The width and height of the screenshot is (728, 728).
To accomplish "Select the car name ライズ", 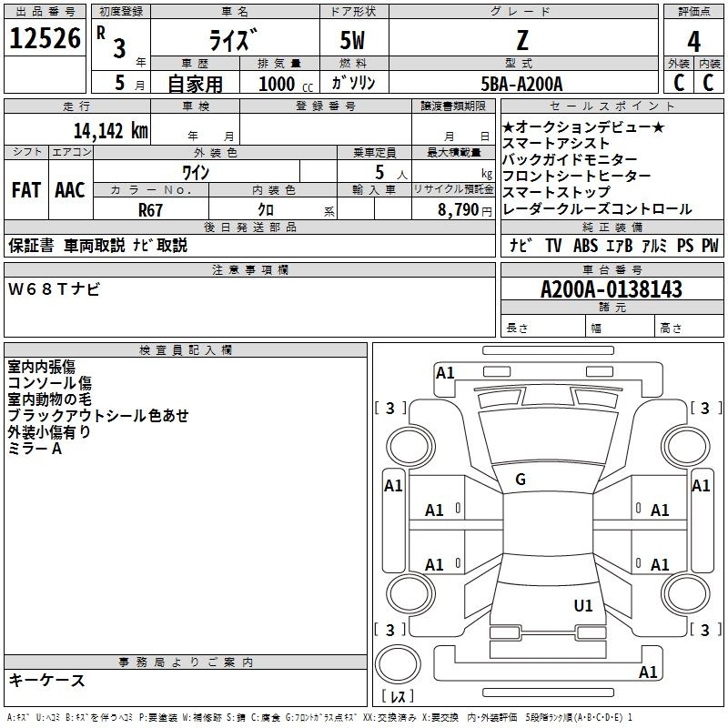I will [x=233, y=39].
